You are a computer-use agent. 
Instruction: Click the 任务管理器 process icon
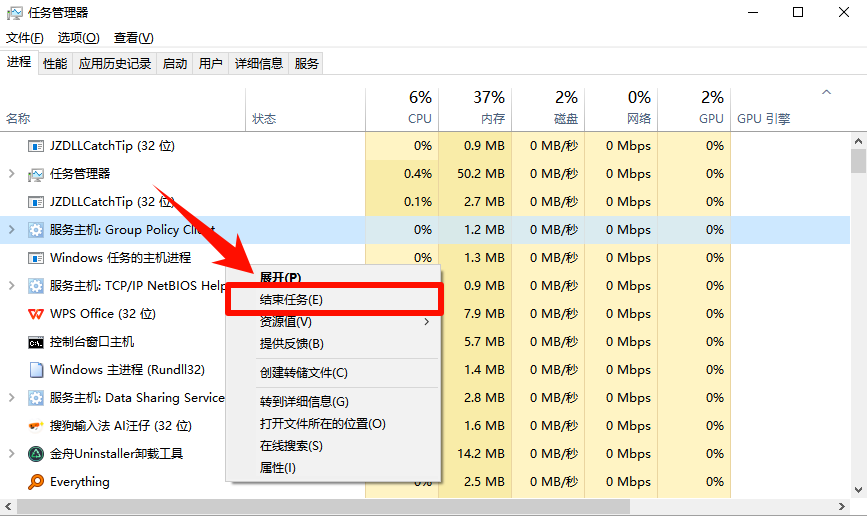36,174
